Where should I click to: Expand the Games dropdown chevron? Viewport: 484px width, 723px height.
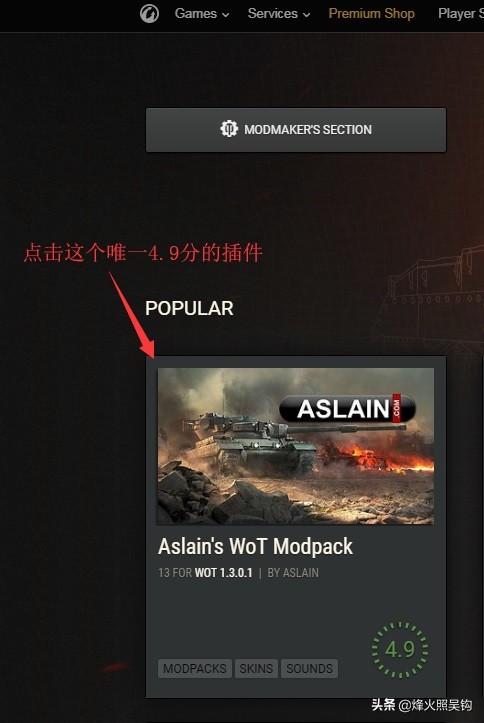tap(225, 15)
